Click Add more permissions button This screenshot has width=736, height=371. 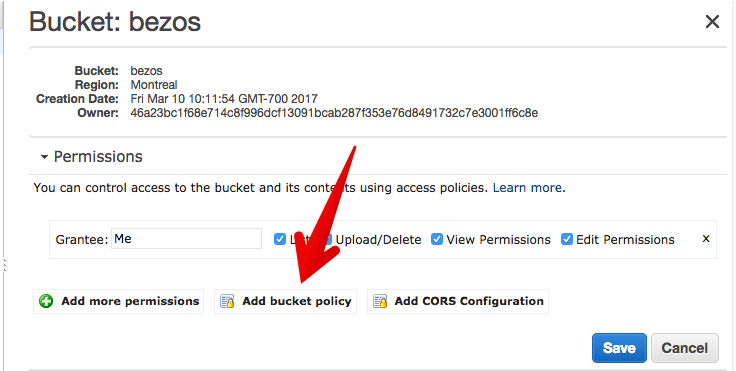[118, 301]
